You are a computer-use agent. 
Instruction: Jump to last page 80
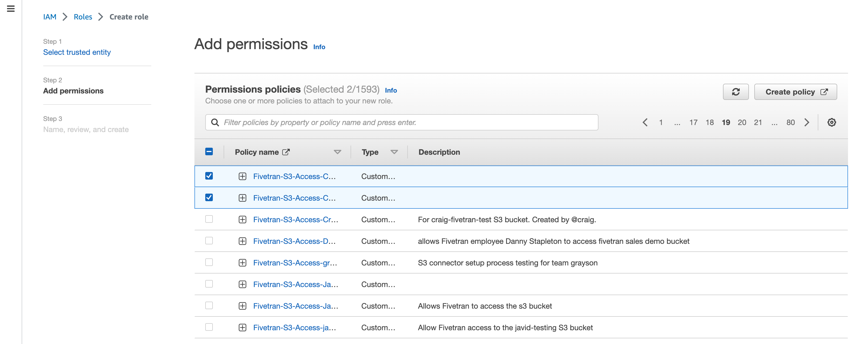790,122
